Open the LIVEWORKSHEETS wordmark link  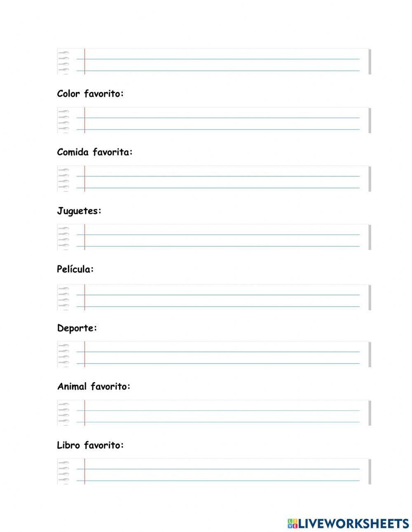click(353, 523)
